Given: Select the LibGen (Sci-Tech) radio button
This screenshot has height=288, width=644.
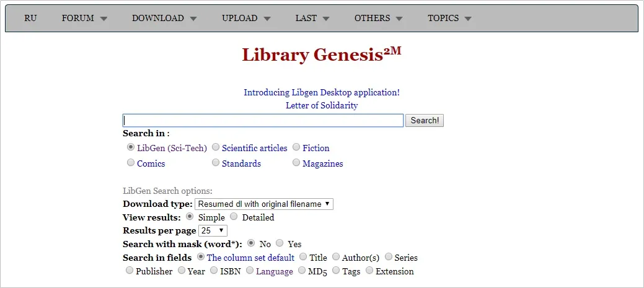Looking at the screenshot, I should pos(131,147).
